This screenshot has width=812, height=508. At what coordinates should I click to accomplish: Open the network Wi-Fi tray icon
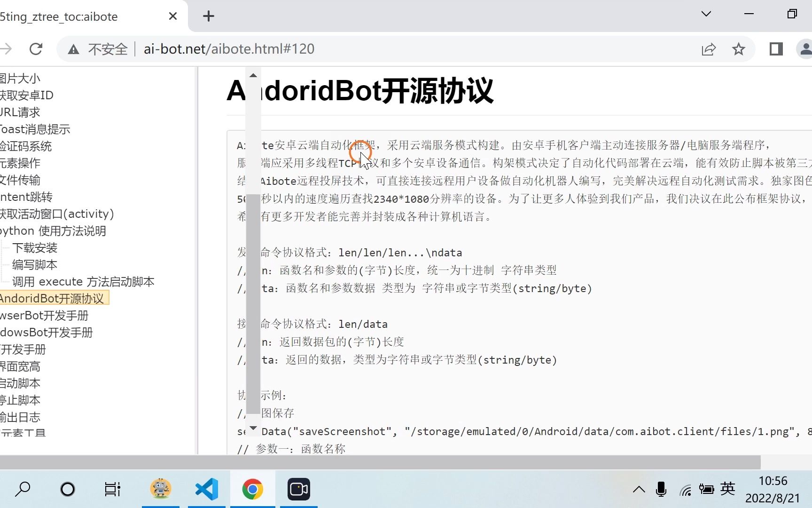685,491
